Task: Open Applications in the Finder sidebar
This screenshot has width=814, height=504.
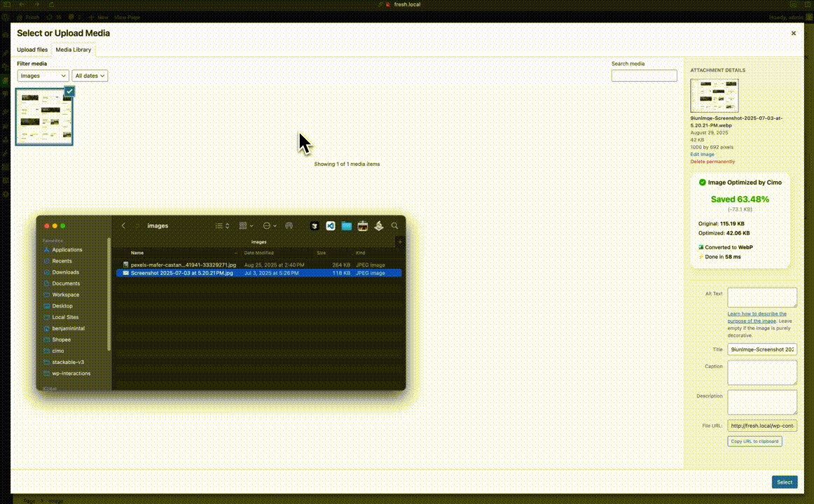Action: click(x=67, y=250)
